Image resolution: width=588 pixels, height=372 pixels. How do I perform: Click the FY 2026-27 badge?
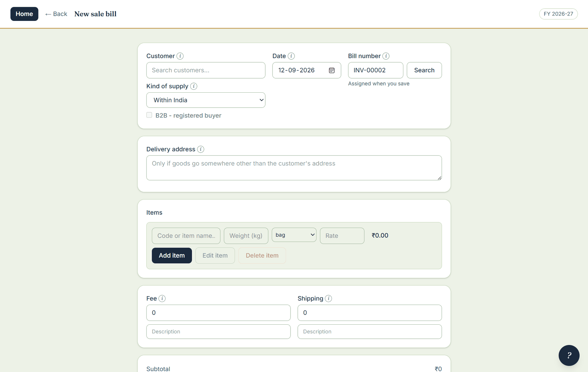(558, 14)
